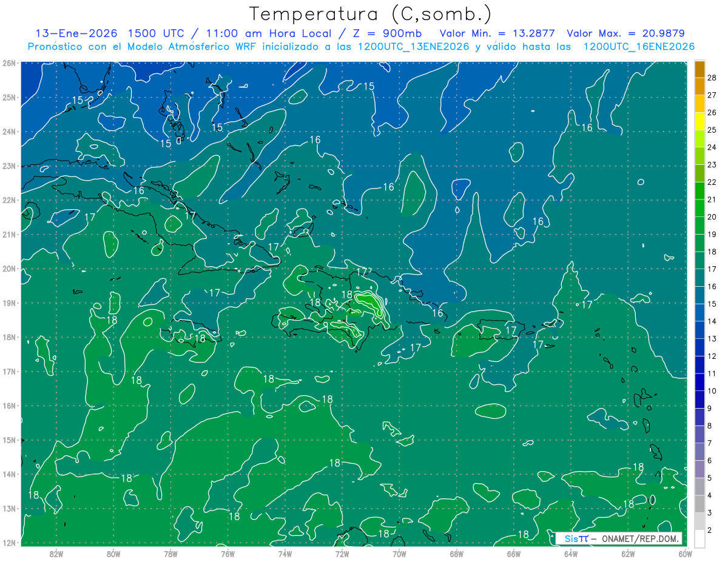Click the 22N latitude axis label
Viewport: 728px width, 562px height.
tap(8, 200)
